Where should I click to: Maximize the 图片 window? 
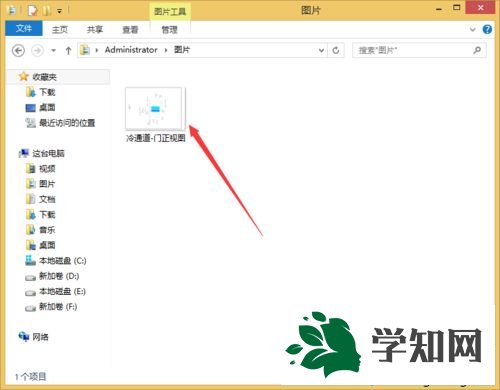click(457, 7)
